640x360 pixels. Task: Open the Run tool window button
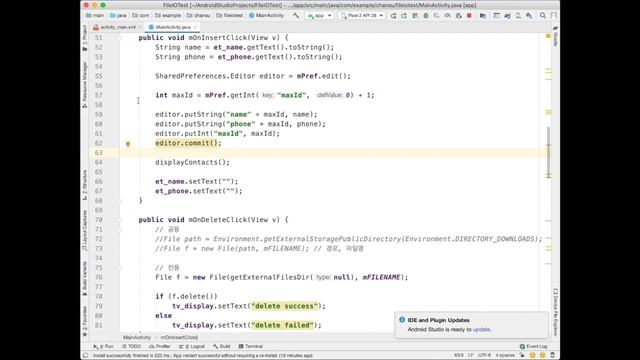pos(104,346)
